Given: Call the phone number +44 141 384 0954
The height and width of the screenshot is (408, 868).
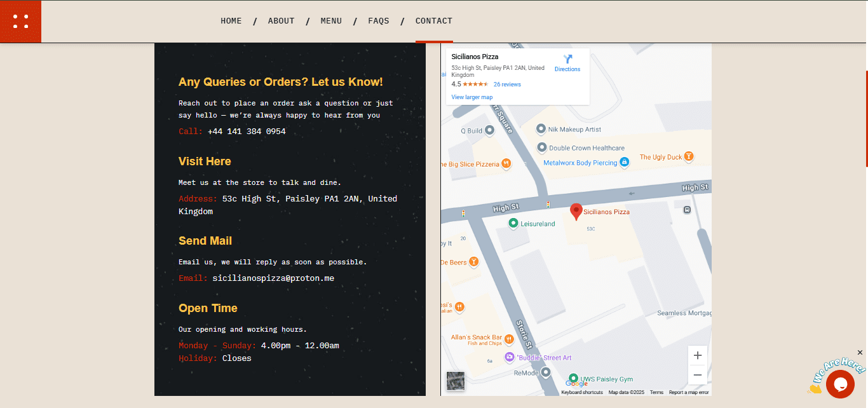Looking at the screenshot, I should [247, 132].
